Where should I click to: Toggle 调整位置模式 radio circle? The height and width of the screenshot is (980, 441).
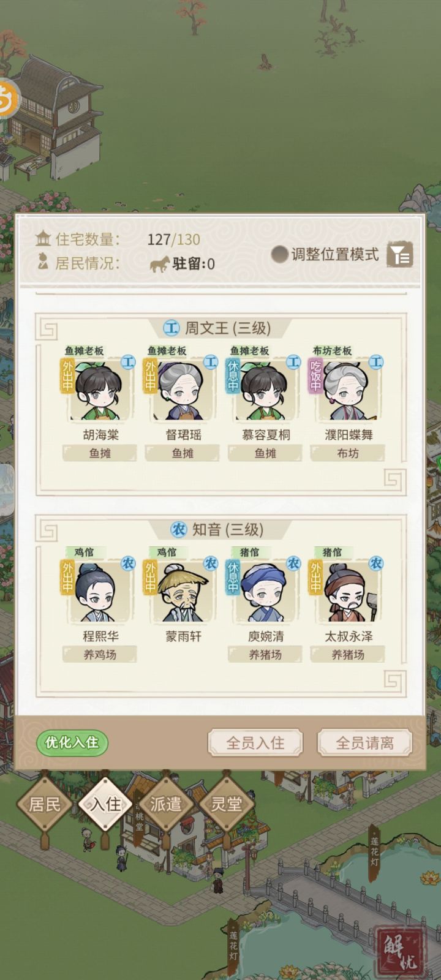[280, 254]
